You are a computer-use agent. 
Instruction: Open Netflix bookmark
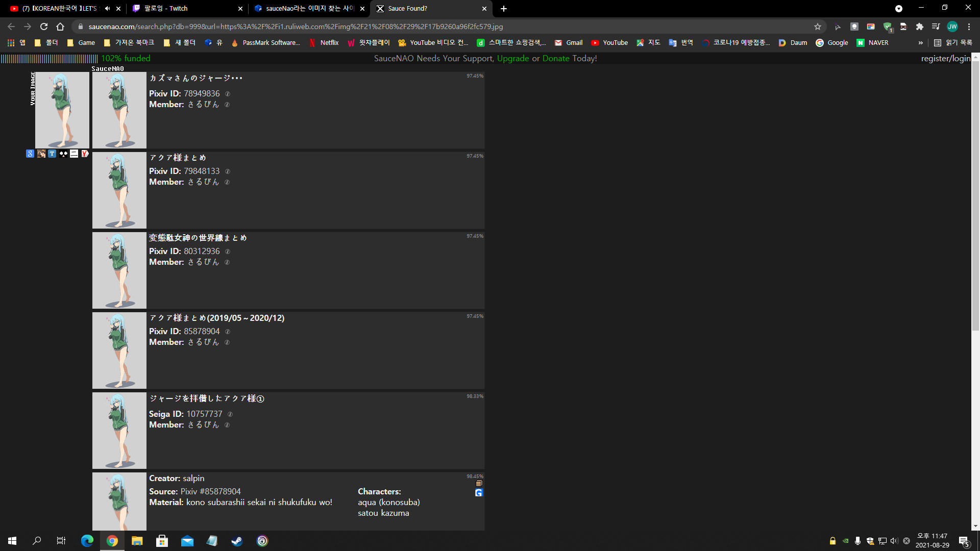pyautogui.click(x=324, y=43)
